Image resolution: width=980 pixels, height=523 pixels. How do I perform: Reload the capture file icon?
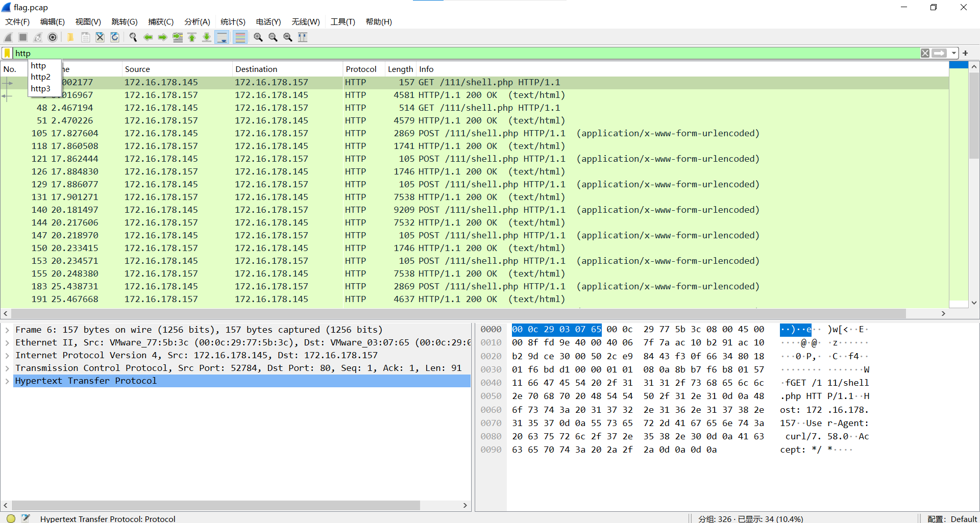coord(115,37)
